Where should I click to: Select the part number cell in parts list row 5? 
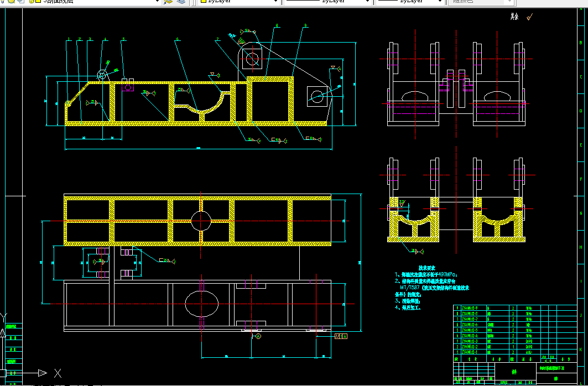[x=473, y=330]
